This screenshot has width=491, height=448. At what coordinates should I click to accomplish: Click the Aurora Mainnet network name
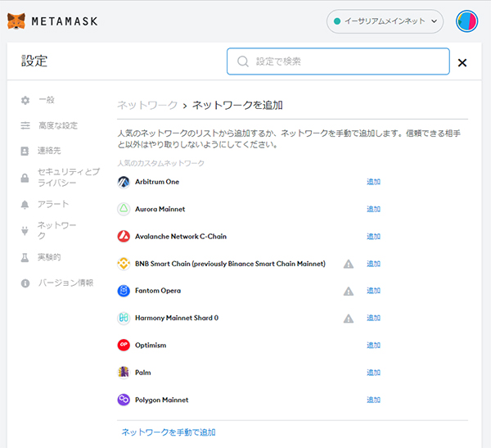(160, 209)
